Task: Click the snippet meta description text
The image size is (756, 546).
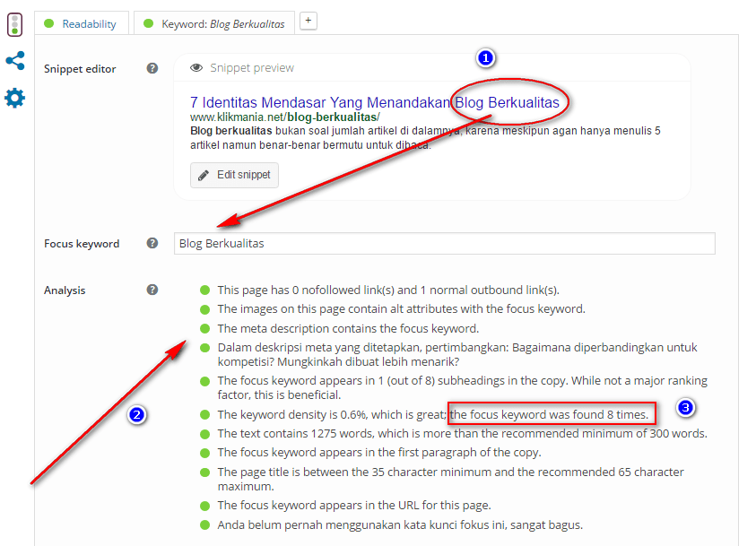Action: (x=425, y=137)
